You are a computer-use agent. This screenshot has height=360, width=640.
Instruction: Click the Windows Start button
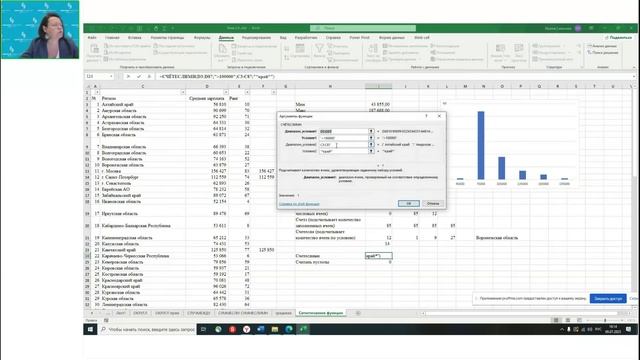click(x=90, y=329)
